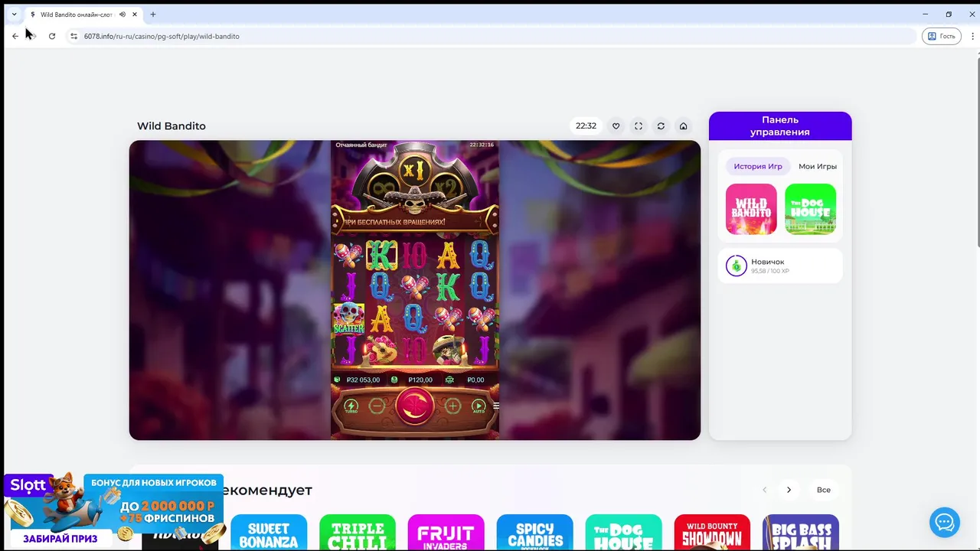Decrease the bet with the minus button
This screenshot has width=980, height=551.
point(377,406)
